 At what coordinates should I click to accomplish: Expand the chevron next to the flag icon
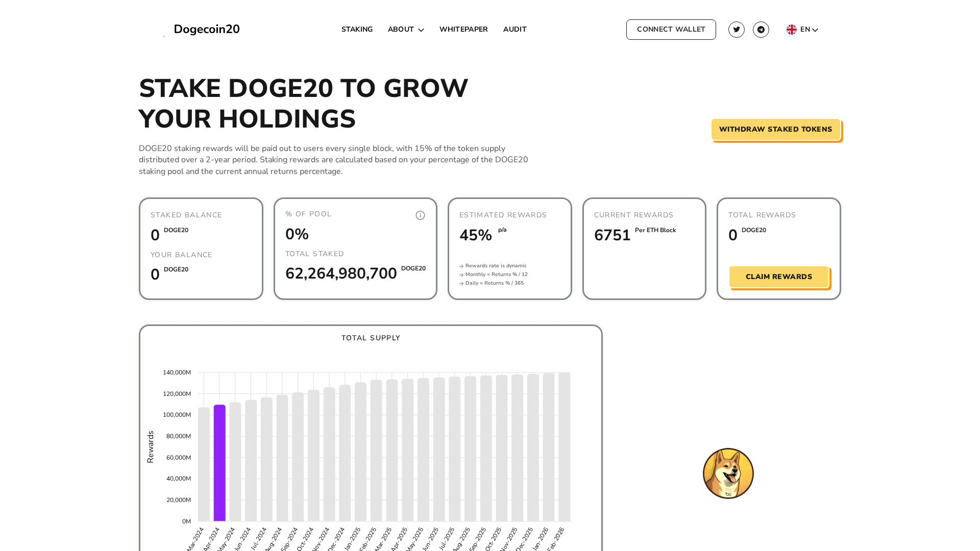point(815,30)
